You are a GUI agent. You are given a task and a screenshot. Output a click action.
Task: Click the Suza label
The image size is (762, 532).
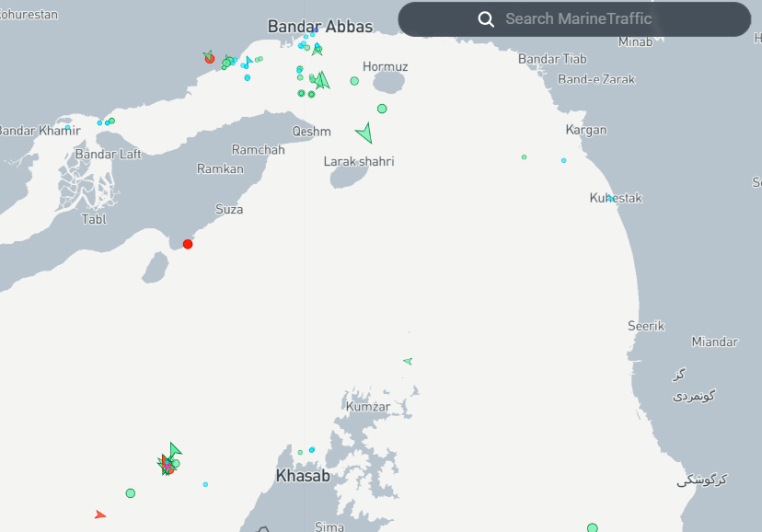tap(229, 210)
